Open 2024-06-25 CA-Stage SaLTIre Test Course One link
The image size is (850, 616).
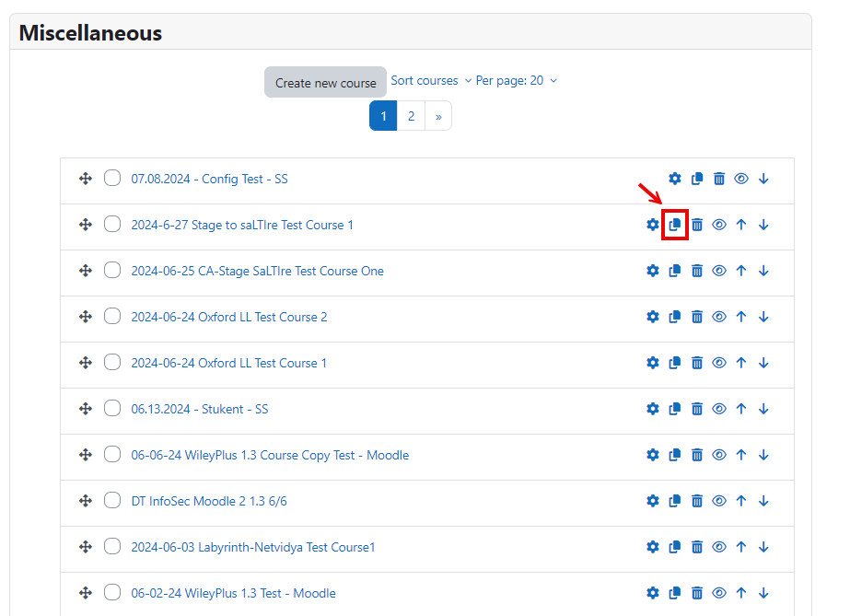point(257,271)
